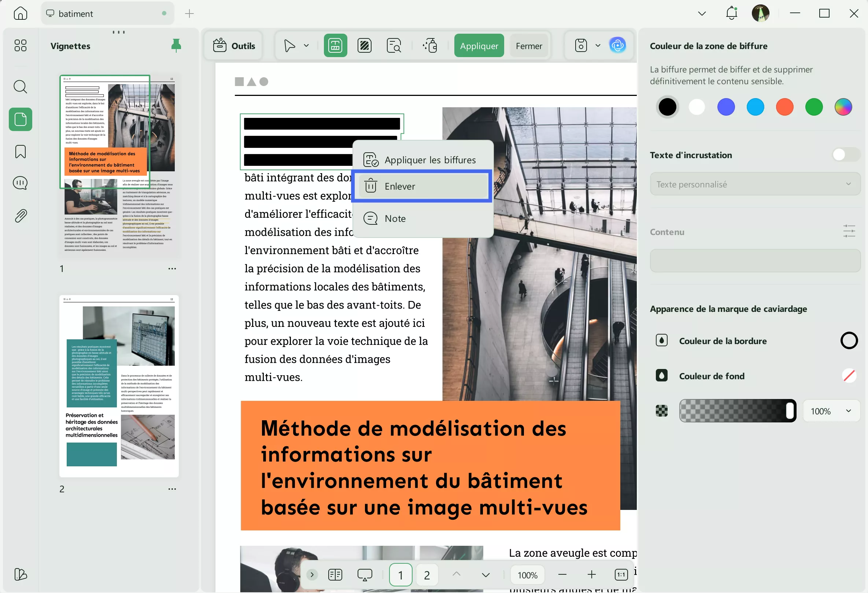
Task: Unpin the Vignettes panel
Action: [x=176, y=45]
